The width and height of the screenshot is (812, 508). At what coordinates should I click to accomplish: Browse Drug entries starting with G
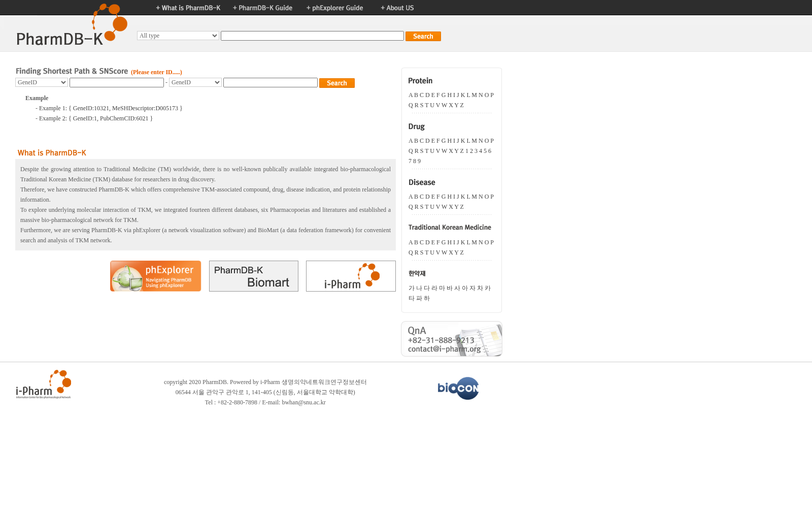tap(444, 141)
